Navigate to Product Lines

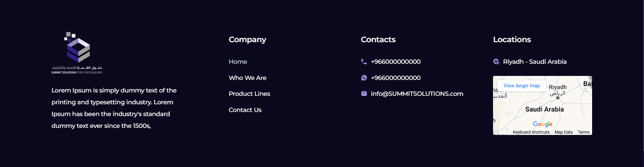pos(249,94)
